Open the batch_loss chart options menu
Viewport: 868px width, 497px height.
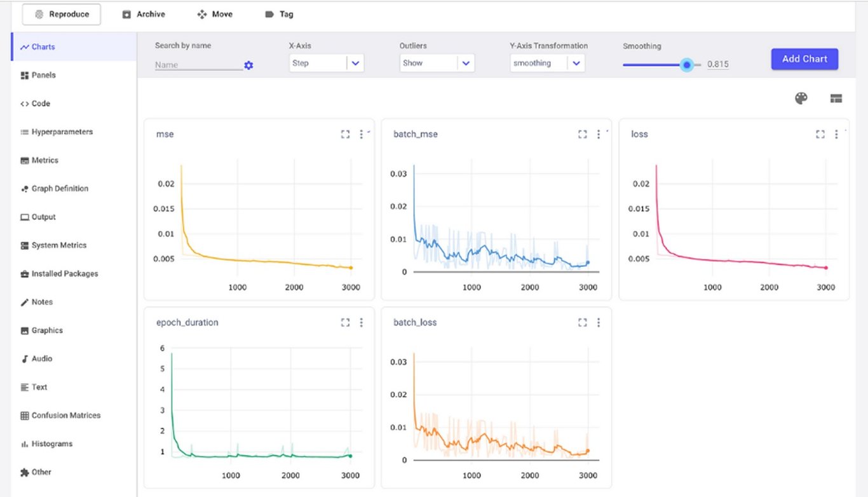coord(598,322)
